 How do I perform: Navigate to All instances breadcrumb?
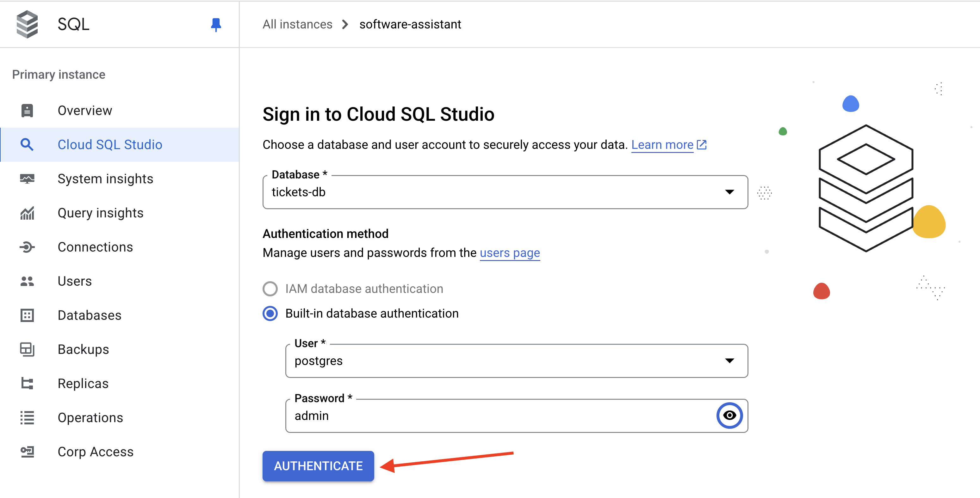click(297, 24)
